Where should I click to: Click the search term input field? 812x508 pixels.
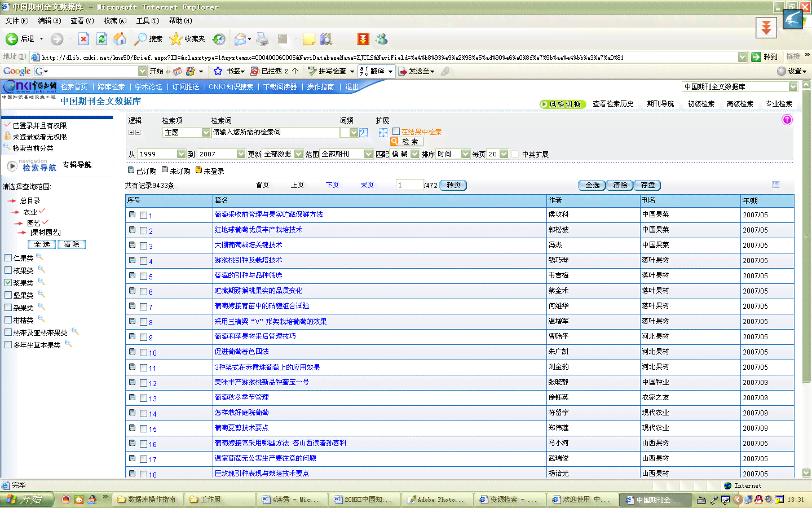coord(276,132)
